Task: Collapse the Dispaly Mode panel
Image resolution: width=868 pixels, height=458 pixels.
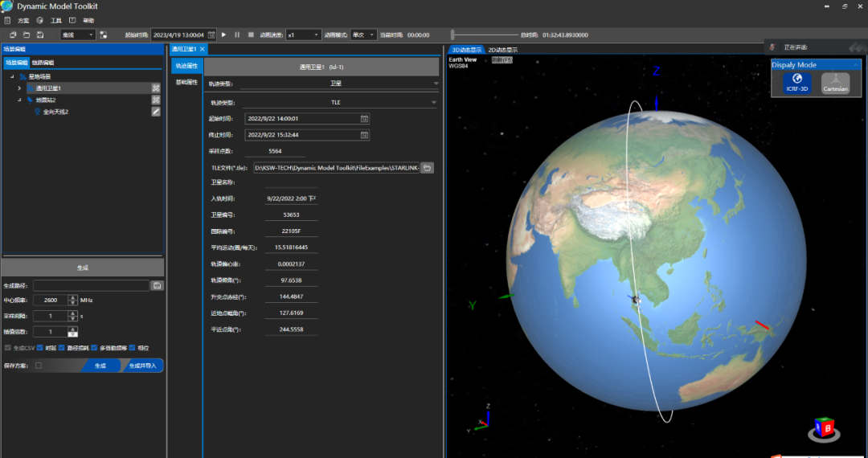Action: coord(855,65)
